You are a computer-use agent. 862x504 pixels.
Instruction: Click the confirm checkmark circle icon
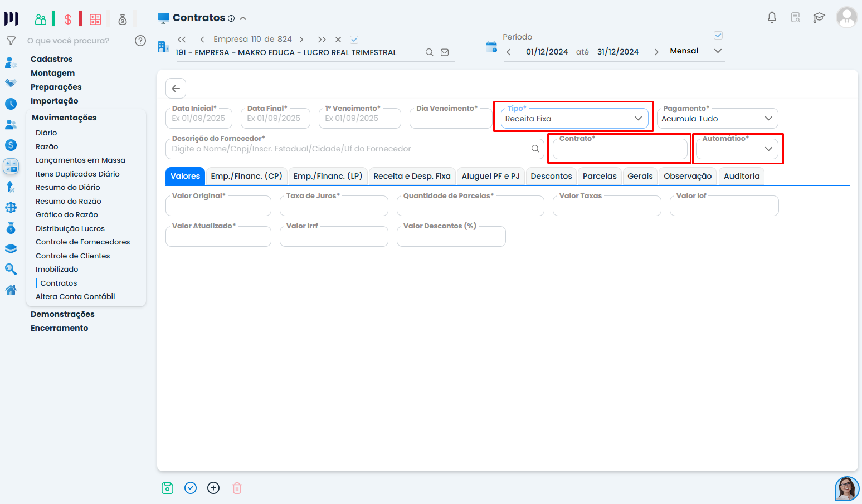(x=191, y=488)
